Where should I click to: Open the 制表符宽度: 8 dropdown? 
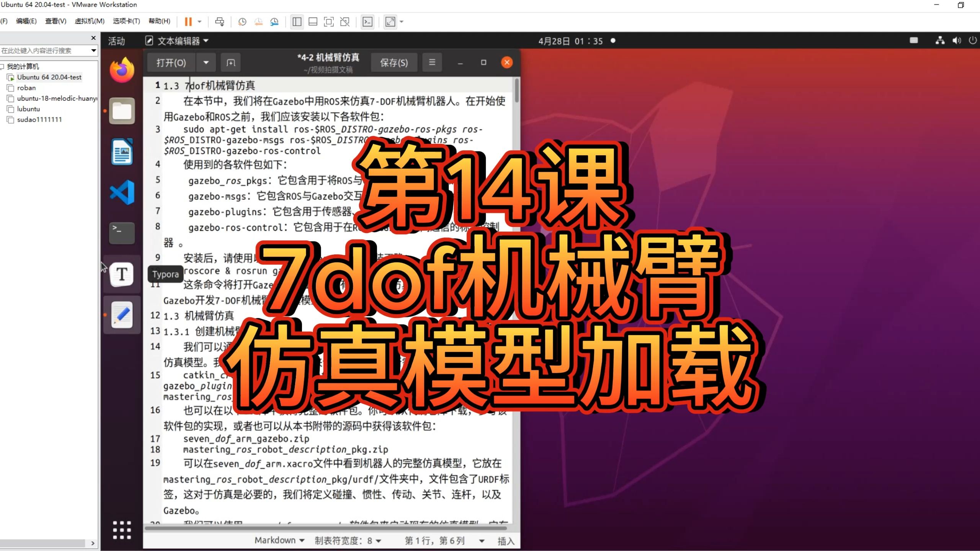(x=348, y=540)
